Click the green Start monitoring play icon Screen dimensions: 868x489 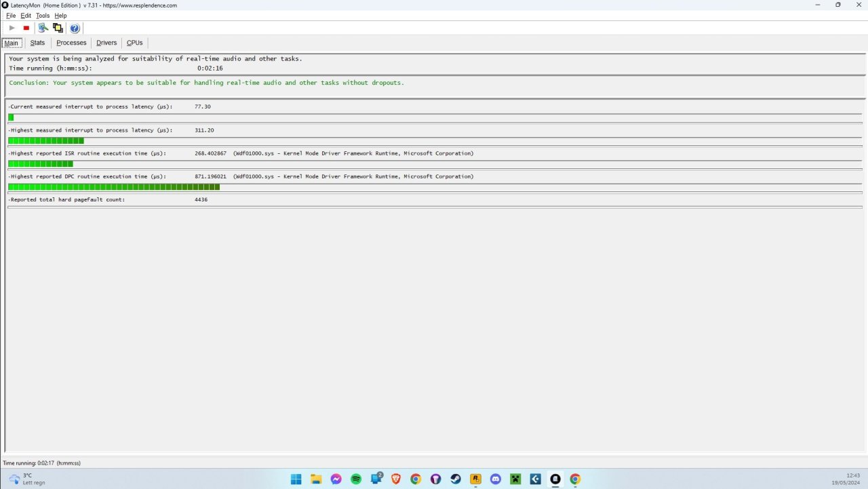(x=12, y=28)
